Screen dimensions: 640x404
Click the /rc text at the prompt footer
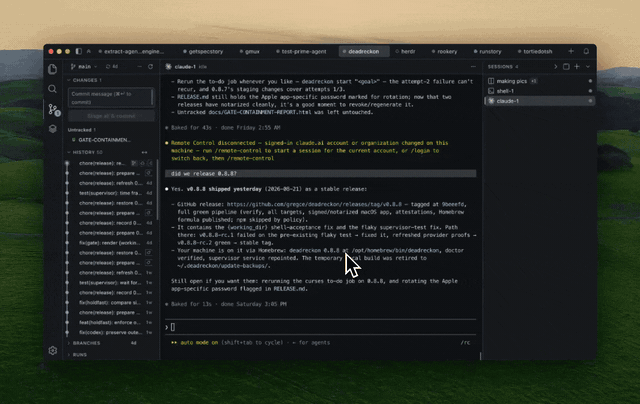point(465,343)
